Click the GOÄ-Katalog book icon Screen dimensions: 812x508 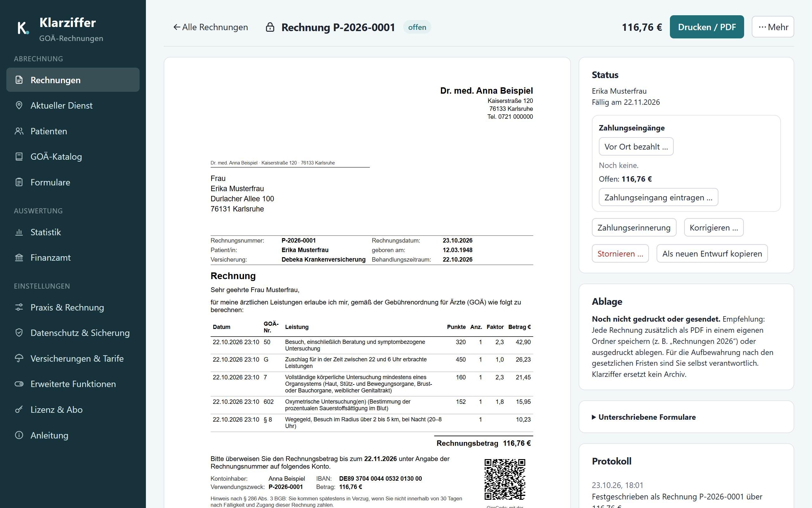point(19,157)
